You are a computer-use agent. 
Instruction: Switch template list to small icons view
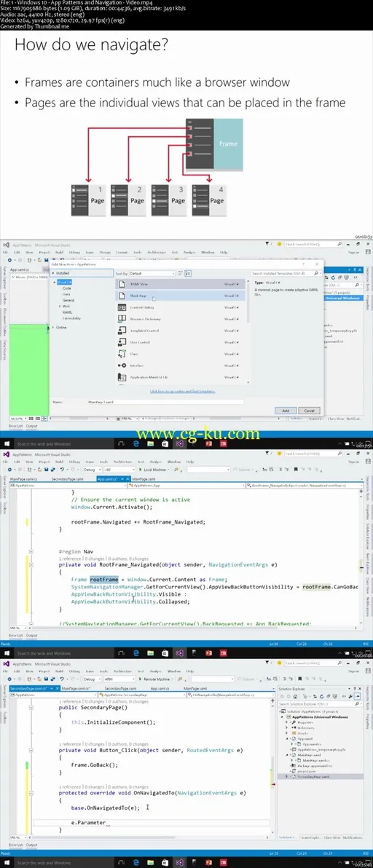tap(181, 273)
